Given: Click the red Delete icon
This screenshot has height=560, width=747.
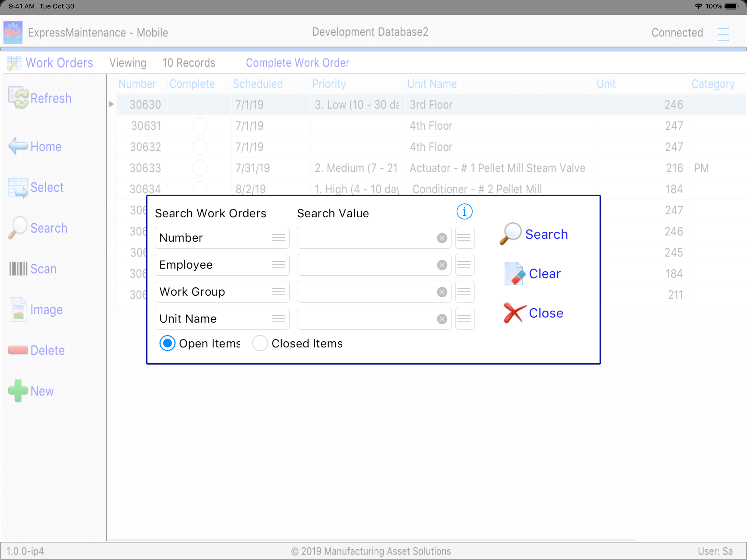Looking at the screenshot, I should [18, 350].
